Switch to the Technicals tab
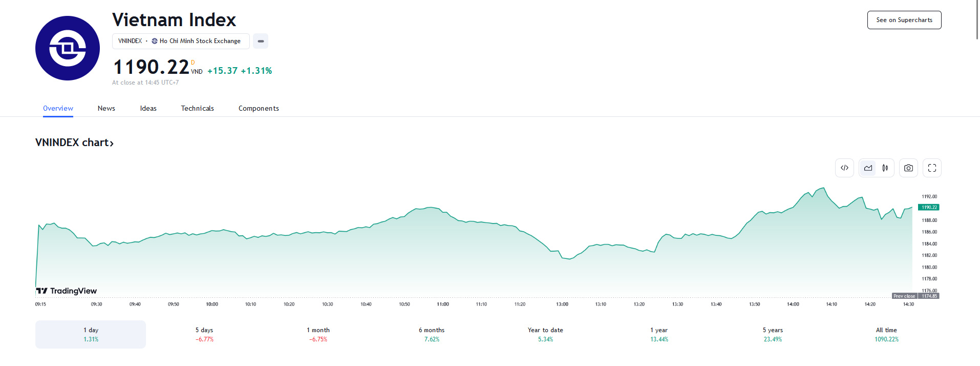The image size is (980, 366). pyautogui.click(x=197, y=108)
